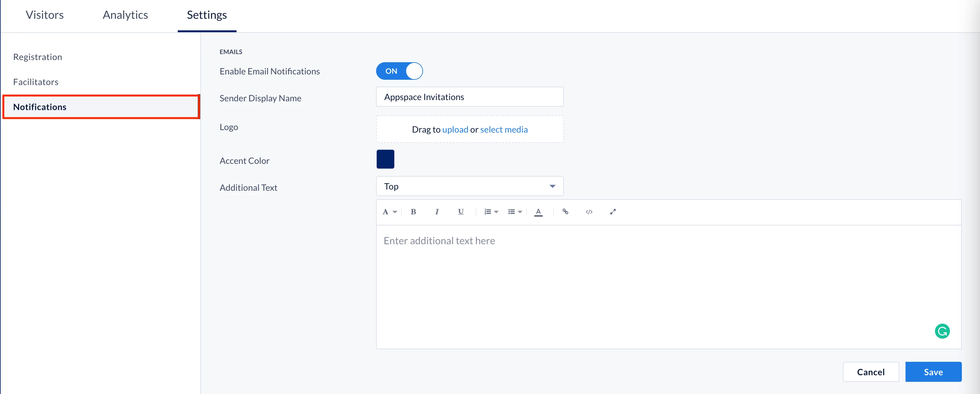
Task: Apply italic formatting in the editor
Action: tap(437, 212)
